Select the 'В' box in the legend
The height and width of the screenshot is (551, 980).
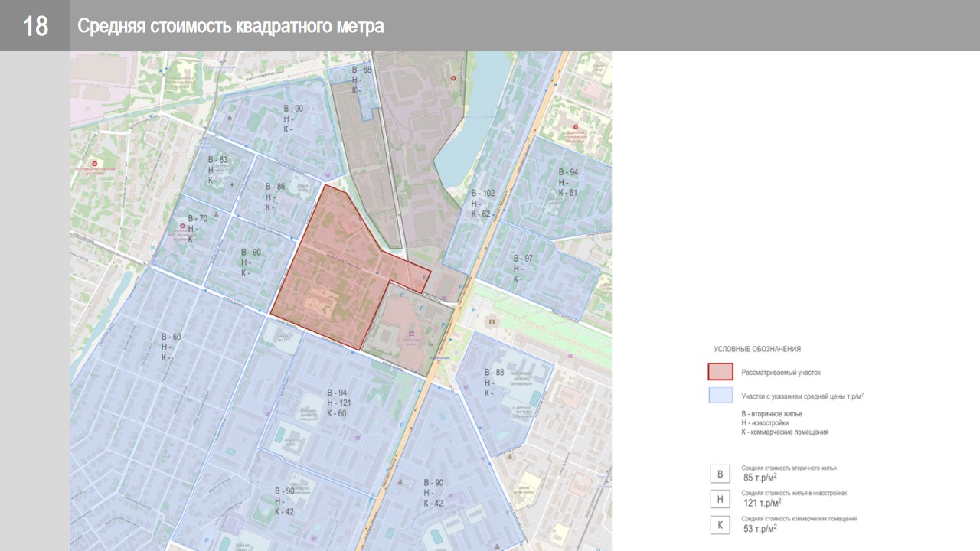[720, 474]
